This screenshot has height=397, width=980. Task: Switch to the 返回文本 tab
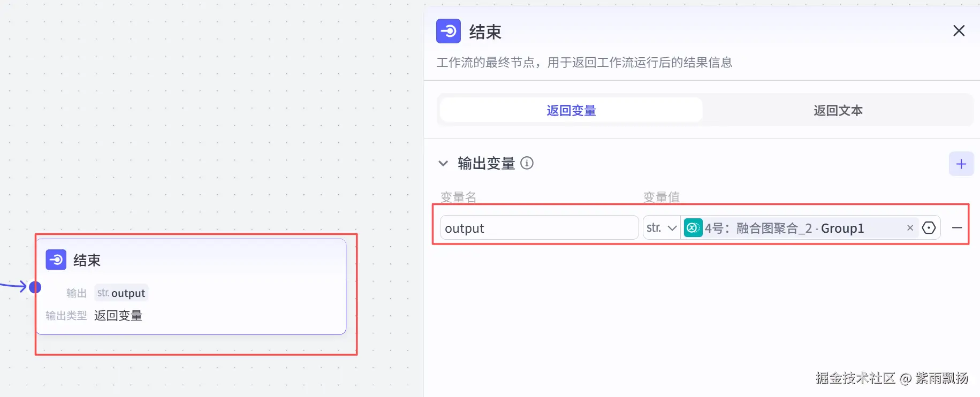[838, 110]
